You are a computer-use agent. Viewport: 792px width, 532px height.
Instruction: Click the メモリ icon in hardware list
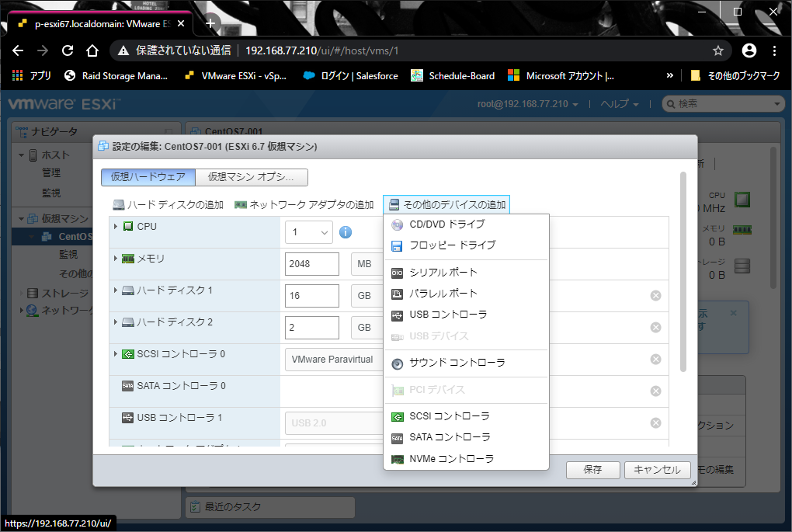128,259
